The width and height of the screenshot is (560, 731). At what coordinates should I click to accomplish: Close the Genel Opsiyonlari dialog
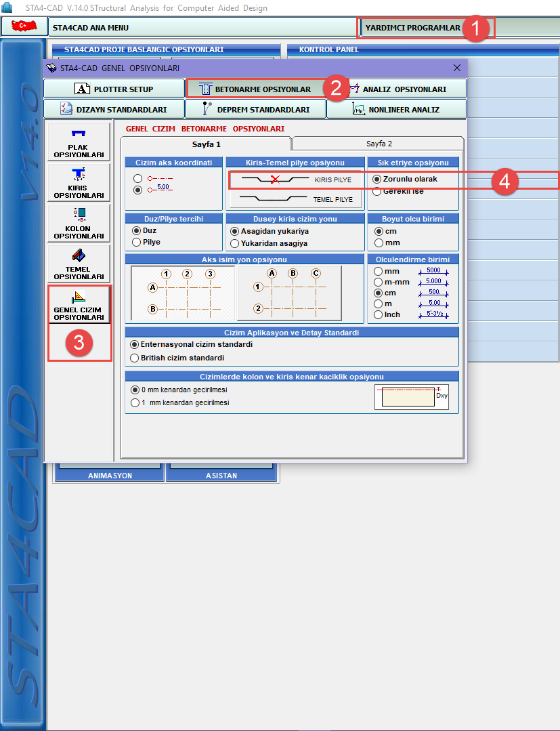coord(457,68)
